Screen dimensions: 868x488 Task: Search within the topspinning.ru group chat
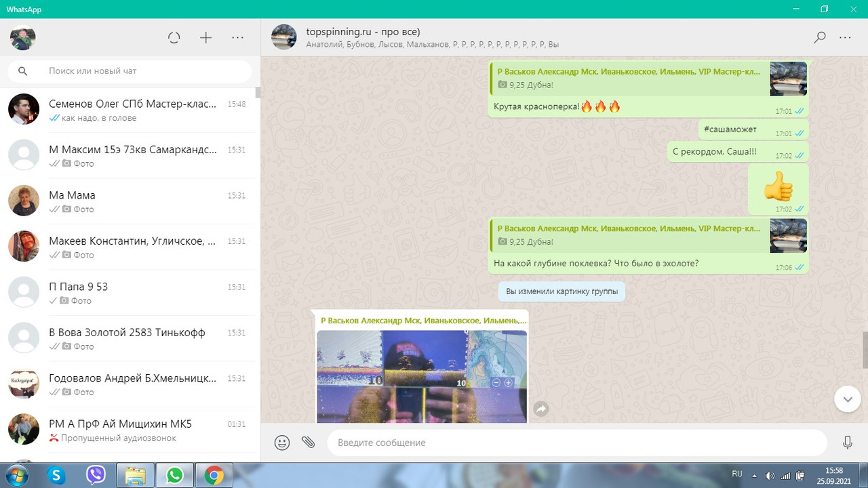click(x=820, y=38)
